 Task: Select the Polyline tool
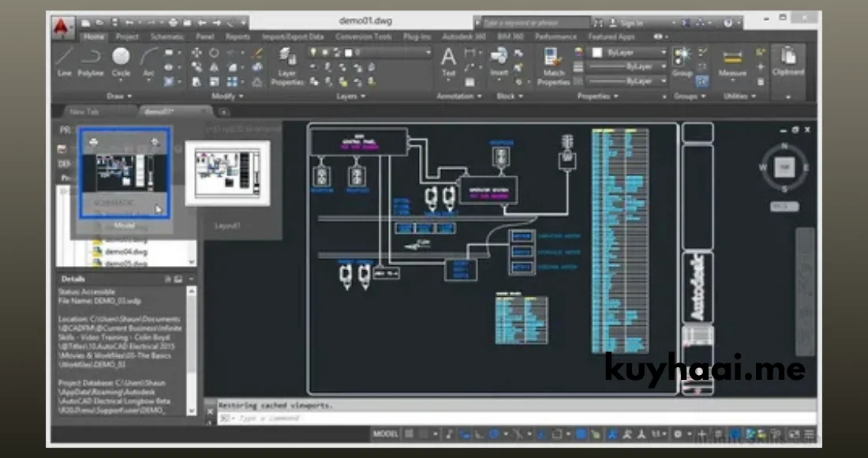pos(90,61)
